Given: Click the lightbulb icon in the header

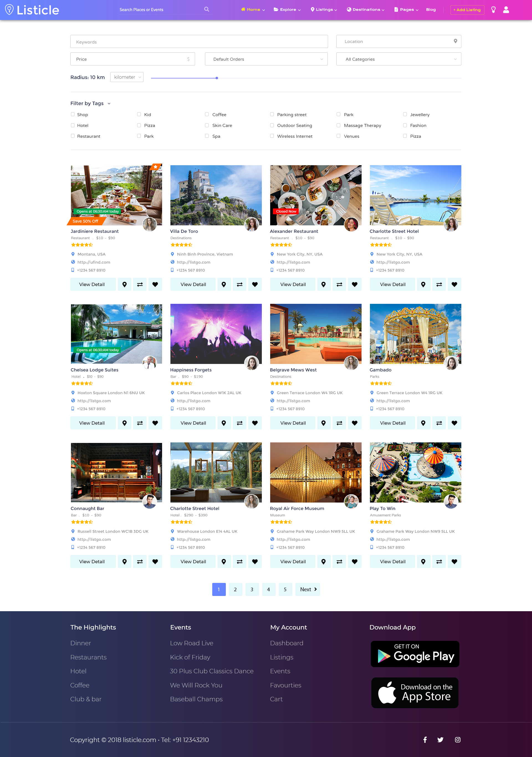Looking at the screenshot, I should (493, 9).
